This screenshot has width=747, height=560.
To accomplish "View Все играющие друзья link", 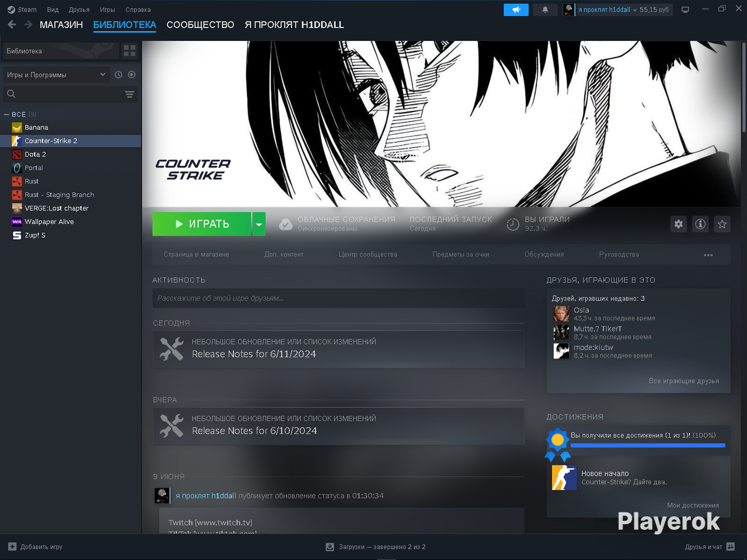I will [684, 381].
